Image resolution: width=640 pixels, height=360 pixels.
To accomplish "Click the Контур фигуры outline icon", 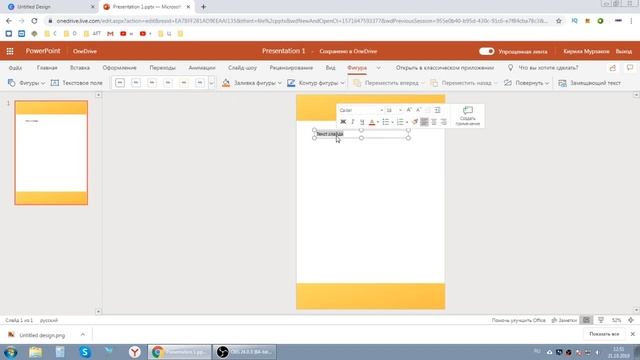I will click(291, 83).
